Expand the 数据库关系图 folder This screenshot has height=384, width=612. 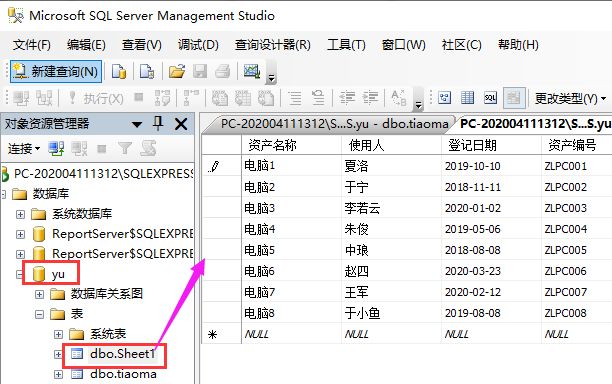pyautogui.click(x=39, y=294)
